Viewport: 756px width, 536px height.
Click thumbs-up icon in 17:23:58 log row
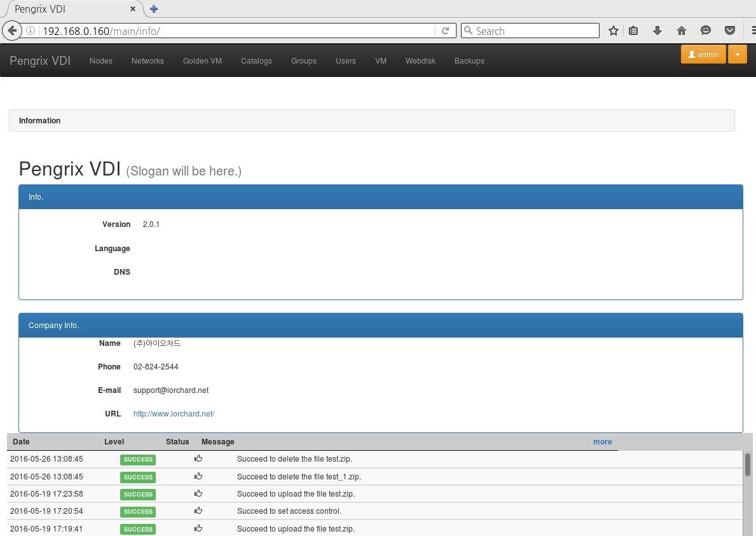coord(198,493)
